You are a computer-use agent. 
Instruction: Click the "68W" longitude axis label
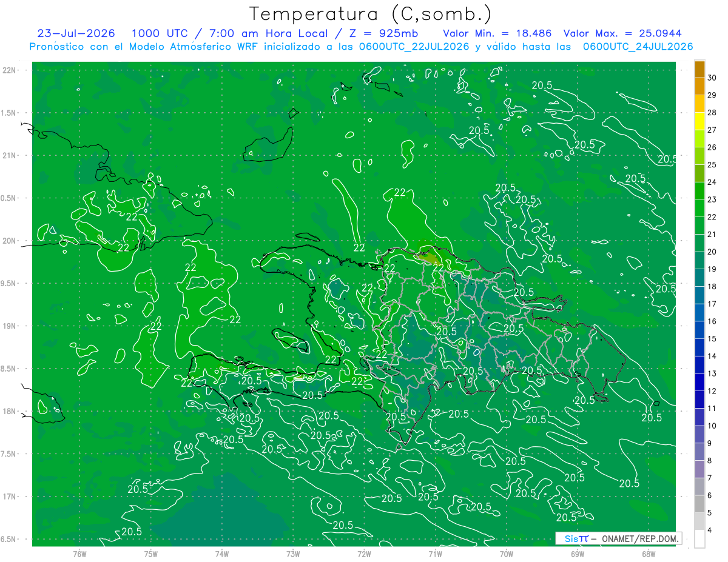point(648,554)
